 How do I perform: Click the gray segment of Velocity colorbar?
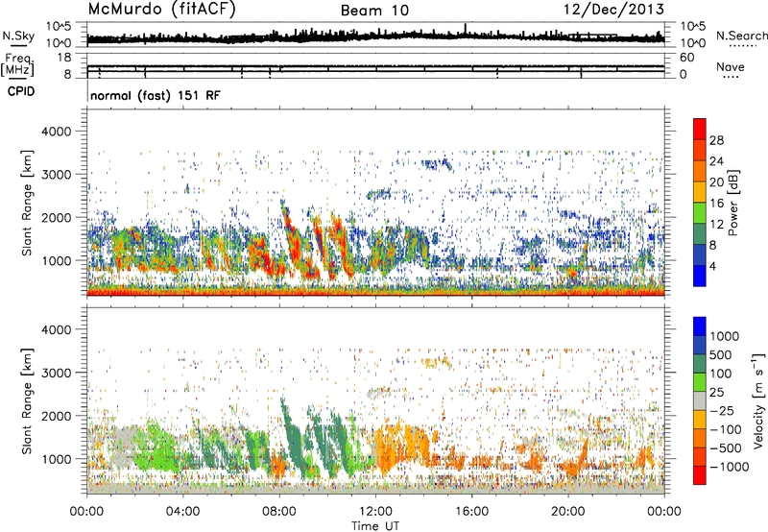tap(700, 400)
